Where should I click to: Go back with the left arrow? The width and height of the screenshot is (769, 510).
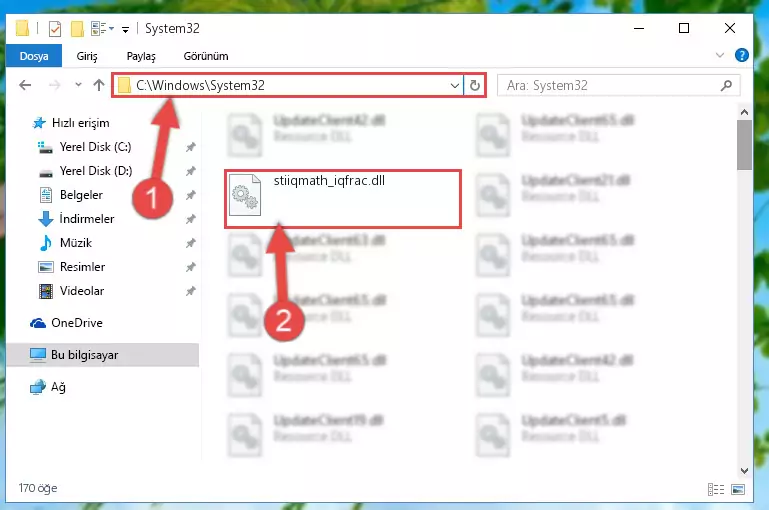click(x=25, y=85)
